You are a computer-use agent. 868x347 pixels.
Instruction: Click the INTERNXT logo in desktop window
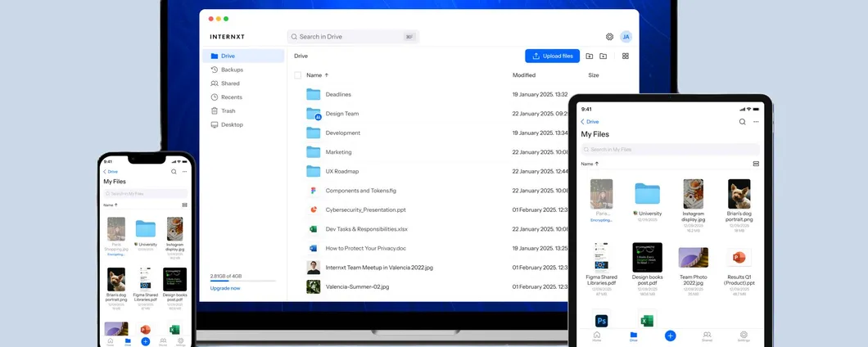click(x=227, y=37)
